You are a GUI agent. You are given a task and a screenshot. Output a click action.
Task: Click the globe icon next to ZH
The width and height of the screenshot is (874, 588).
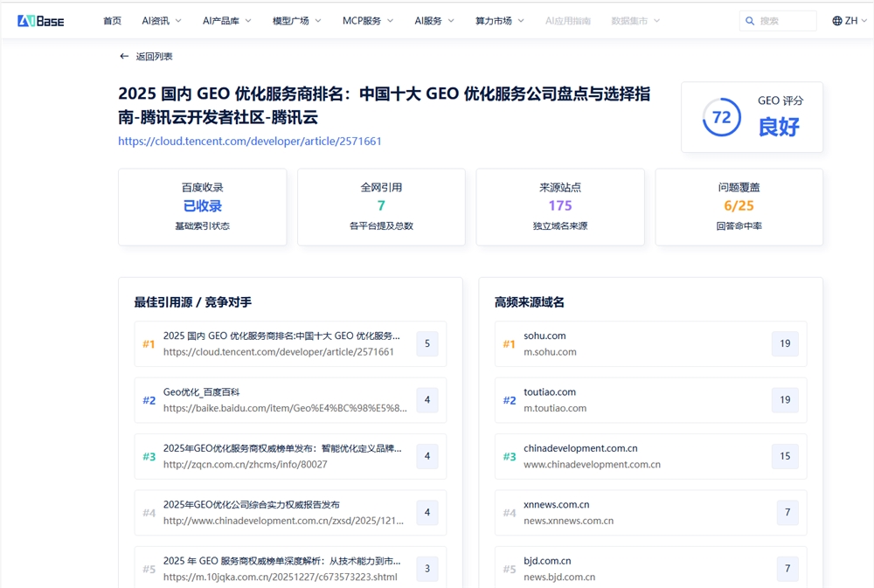[836, 20]
